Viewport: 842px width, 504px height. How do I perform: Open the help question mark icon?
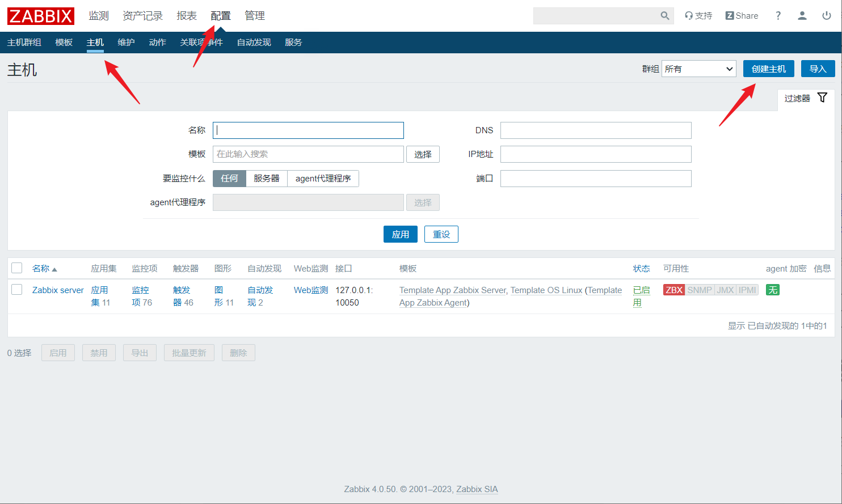point(778,16)
